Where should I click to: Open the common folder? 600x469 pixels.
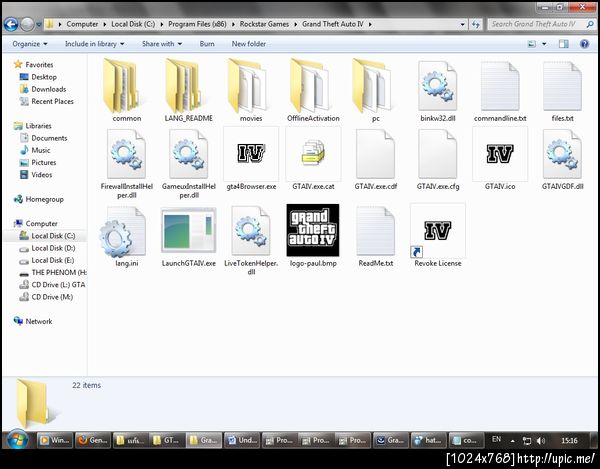point(127,91)
